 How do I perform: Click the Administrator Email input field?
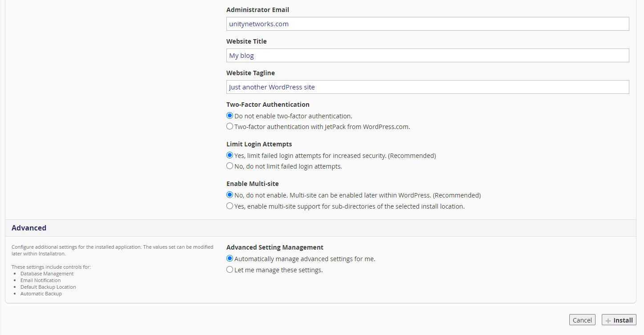point(427,24)
